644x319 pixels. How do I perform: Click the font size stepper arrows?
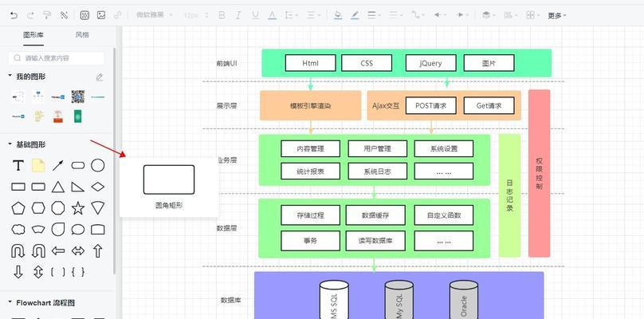click(206, 16)
